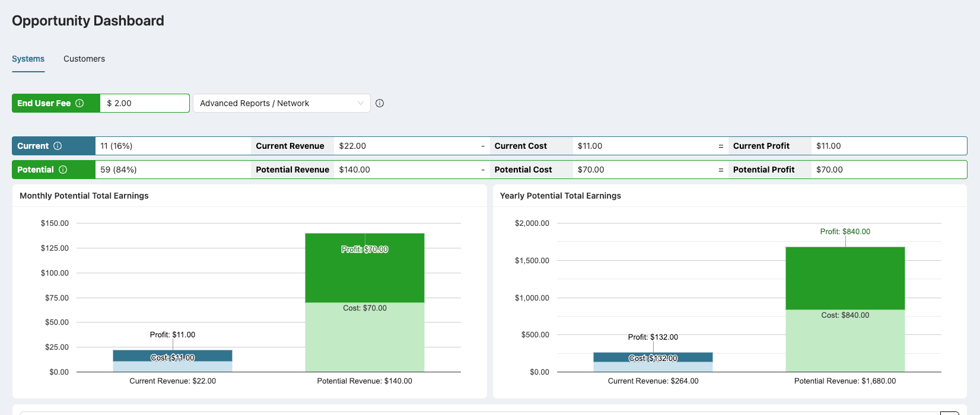980x415 pixels.
Task: Click light green cost segment in Yearly chart
Action: pos(845,343)
